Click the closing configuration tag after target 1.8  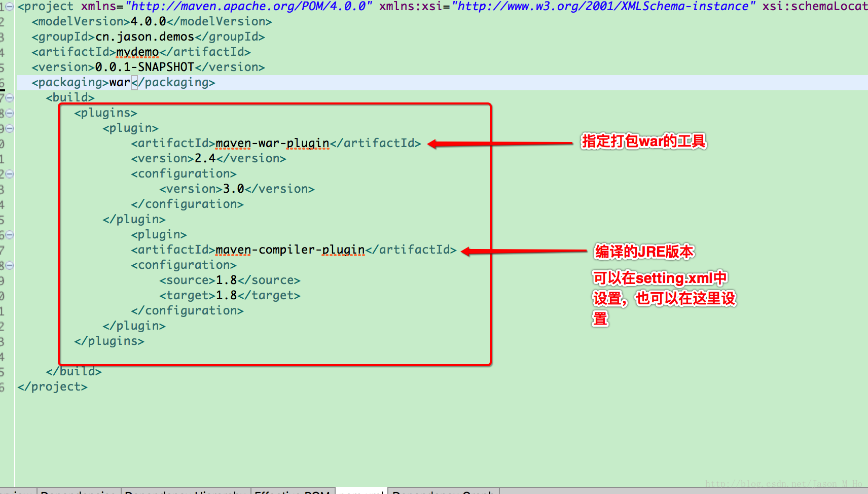click(x=187, y=311)
